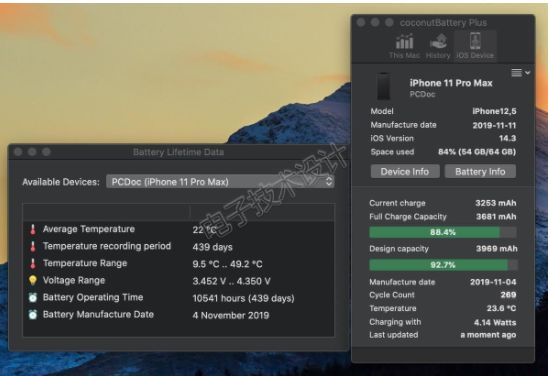Click the Voltage Range row label

74,280
